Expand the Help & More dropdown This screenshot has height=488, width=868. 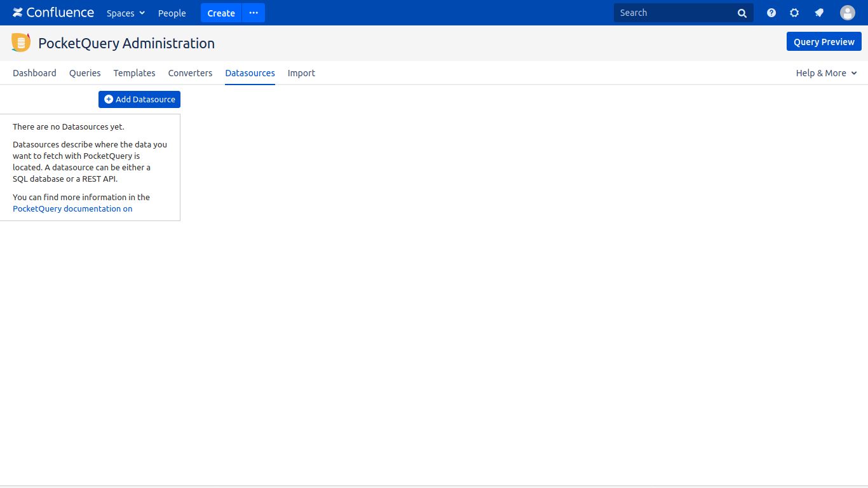click(x=826, y=73)
